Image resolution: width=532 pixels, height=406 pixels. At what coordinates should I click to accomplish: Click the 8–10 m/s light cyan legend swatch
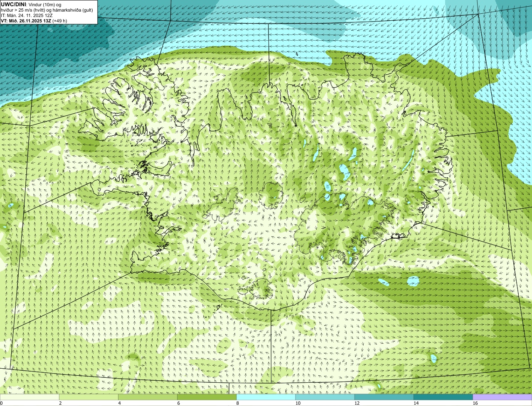click(x=266, y=397)
